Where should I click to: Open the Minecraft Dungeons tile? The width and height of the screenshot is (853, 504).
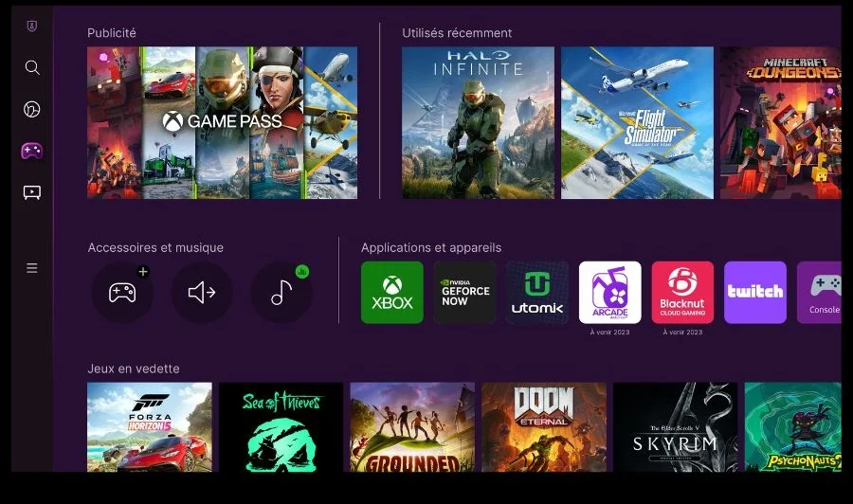pos(781,122)
